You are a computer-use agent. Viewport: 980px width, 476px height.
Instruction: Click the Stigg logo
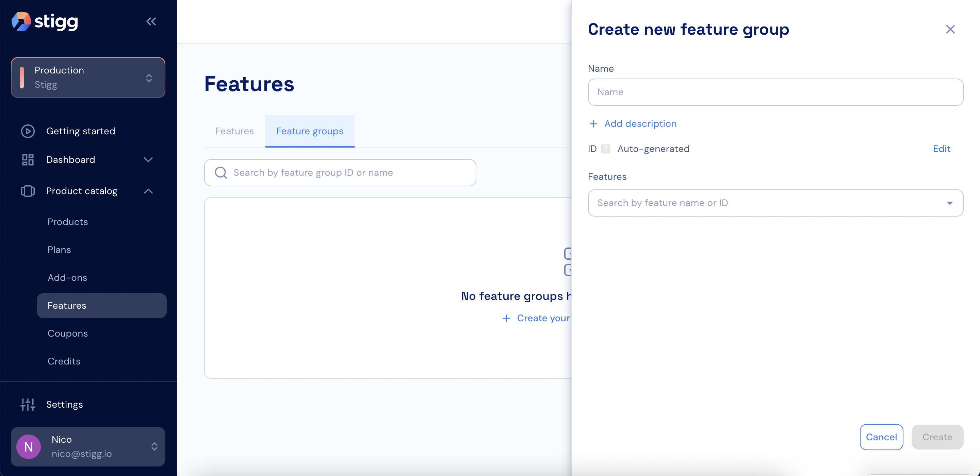tap(45, 21)
